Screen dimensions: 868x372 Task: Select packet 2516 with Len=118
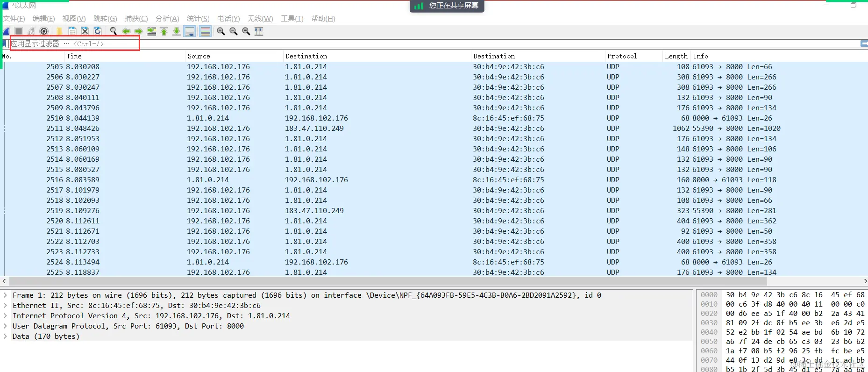coord(435,180)
